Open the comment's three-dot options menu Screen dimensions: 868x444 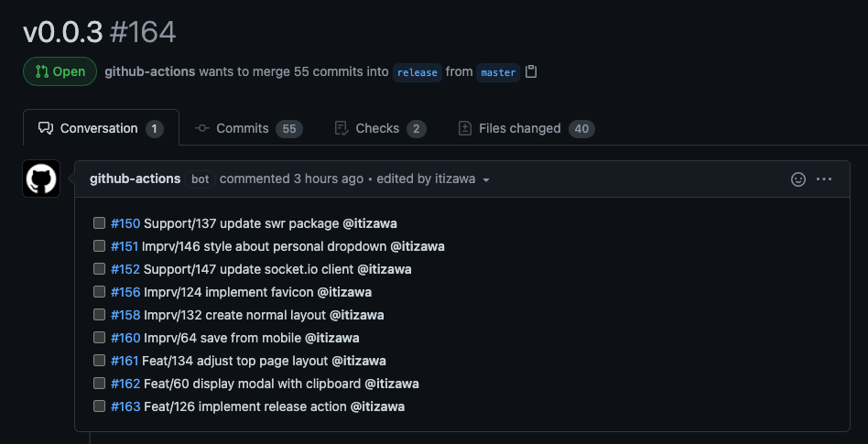824,179
